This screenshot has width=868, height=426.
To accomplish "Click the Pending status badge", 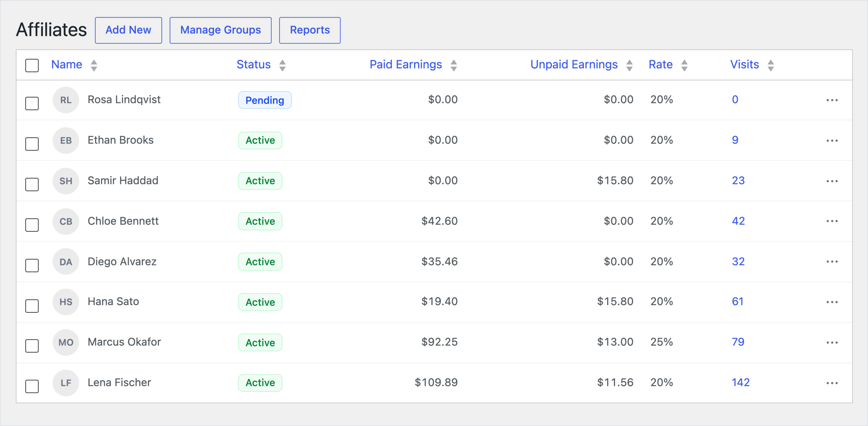I will tap(264, 100).
